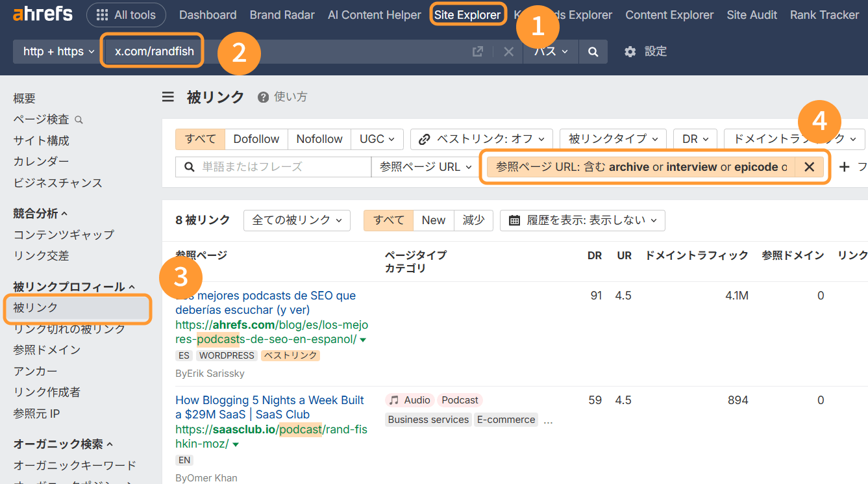
Task: Open the SaaS Club blogging article link
Action: 270,407
